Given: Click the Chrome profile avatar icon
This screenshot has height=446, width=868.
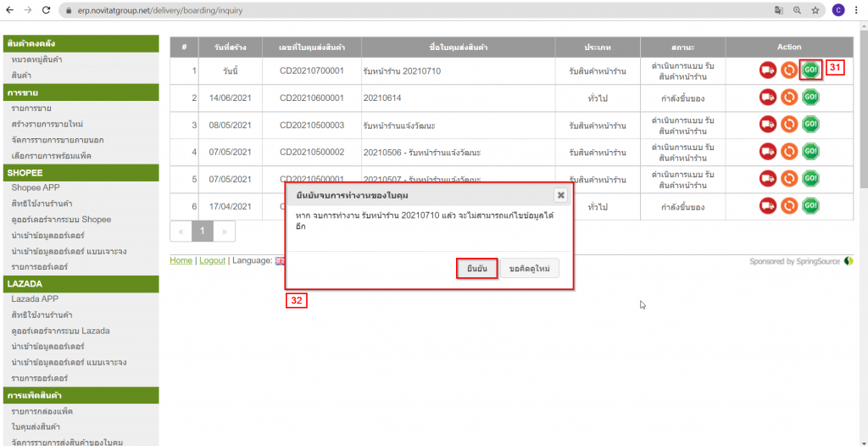Looking at the screenshot, I should click(x=838, y=10).
